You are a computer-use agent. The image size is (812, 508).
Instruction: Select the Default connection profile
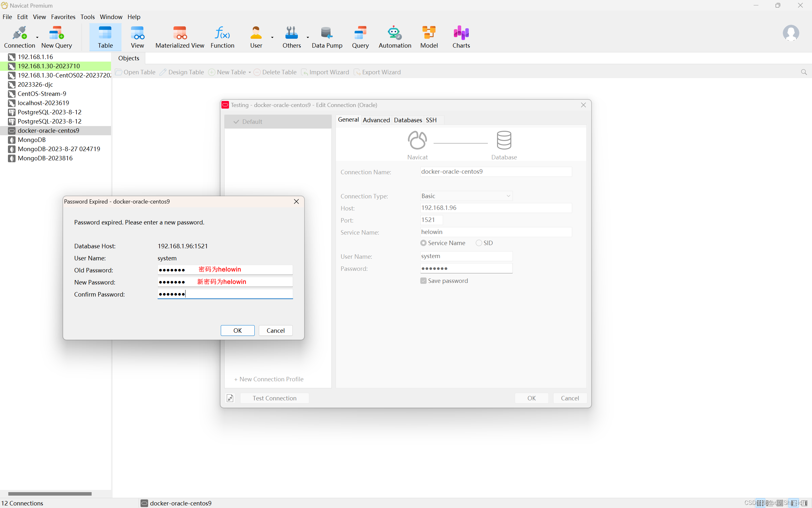tap(278, 122)
